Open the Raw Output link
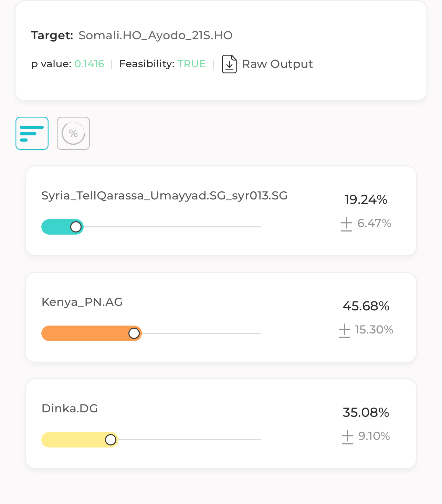The image size is (442, 504). [x=277, y=64]
